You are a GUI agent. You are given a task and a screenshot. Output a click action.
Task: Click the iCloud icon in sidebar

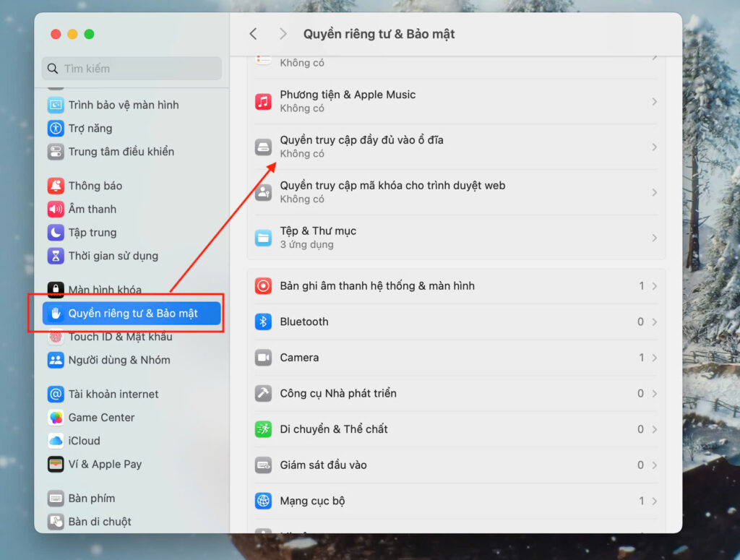coord(56,441)
